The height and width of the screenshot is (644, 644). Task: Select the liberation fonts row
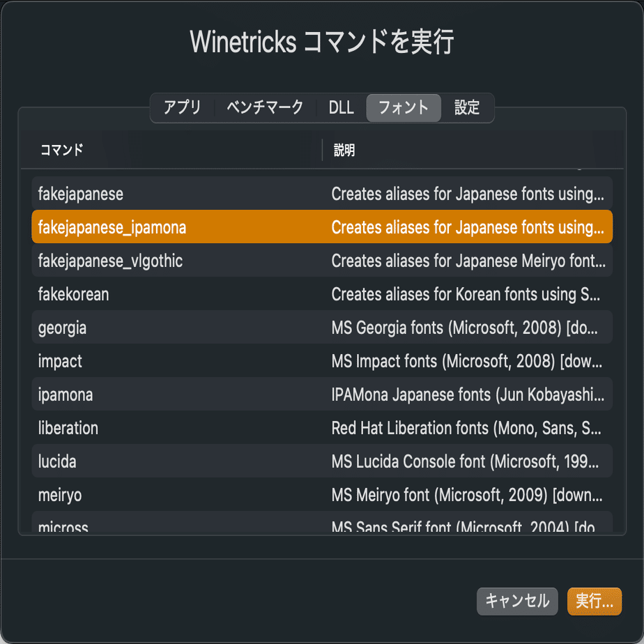322,428
